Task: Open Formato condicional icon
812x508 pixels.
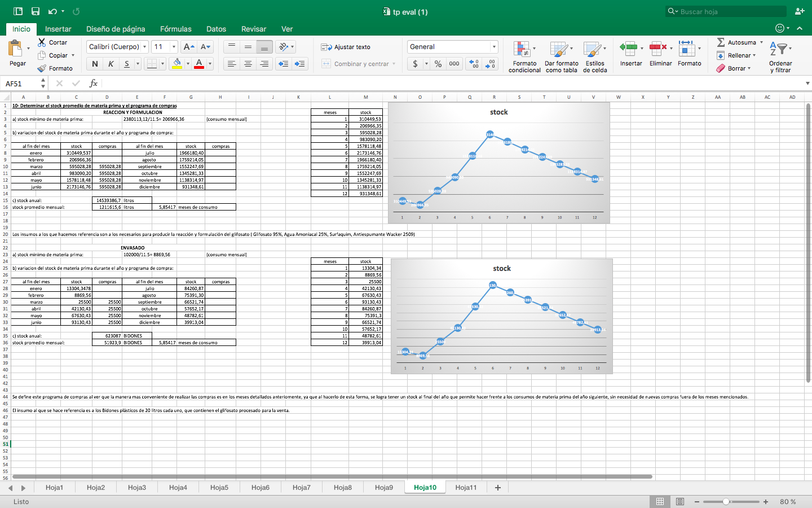Action: coord(522,49)
